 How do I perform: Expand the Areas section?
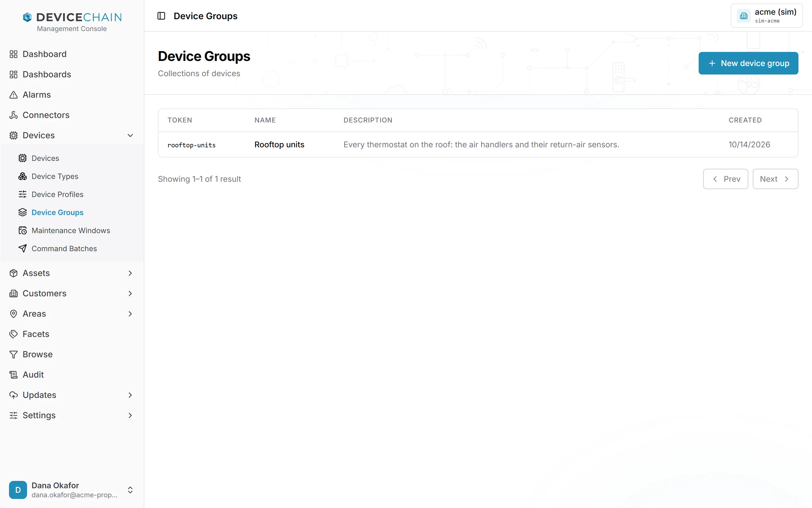tap(130, 314)
